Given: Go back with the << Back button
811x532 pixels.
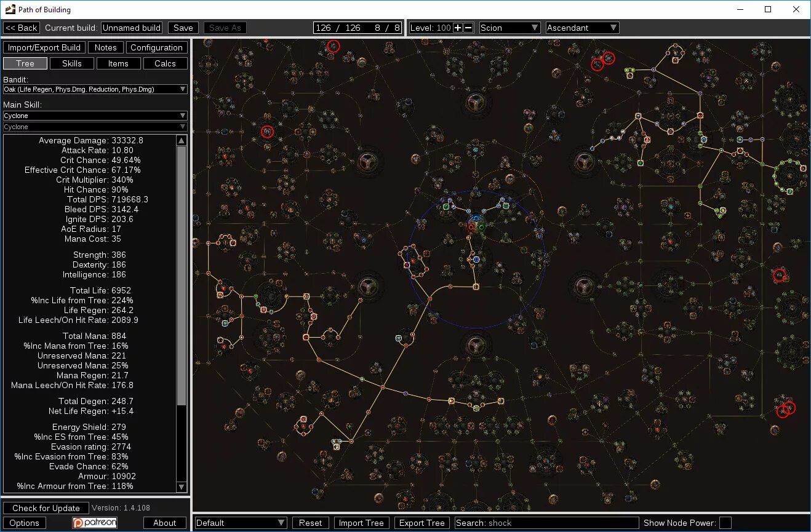Looking at the screenshot, I should click(22, 28).
